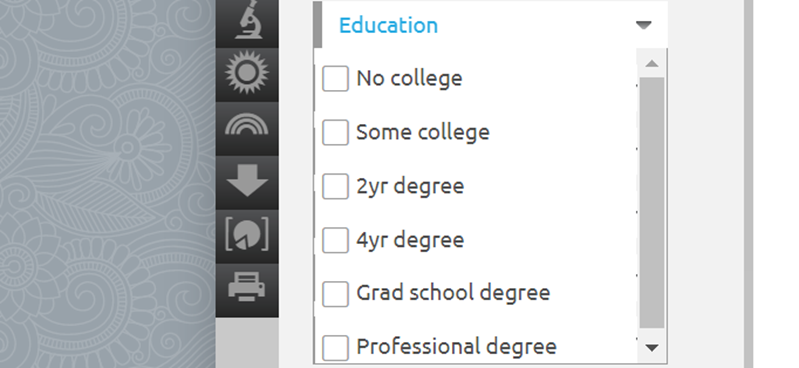Click the download arrow icon
Screen dimensions: 799x368
[247, 180]
